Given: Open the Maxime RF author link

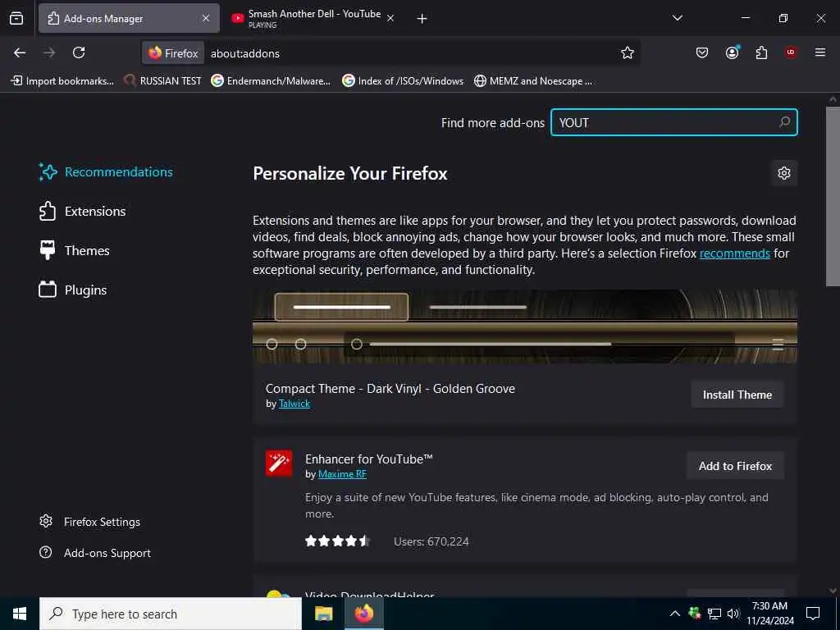Looking at the screenshot, I should click(342, 474).
